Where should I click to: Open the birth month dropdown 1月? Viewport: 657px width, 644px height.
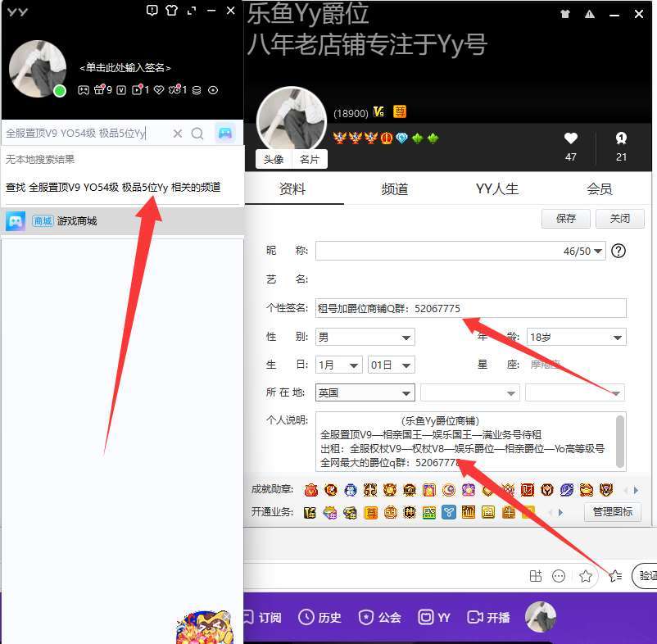click(x=338, y=365)
